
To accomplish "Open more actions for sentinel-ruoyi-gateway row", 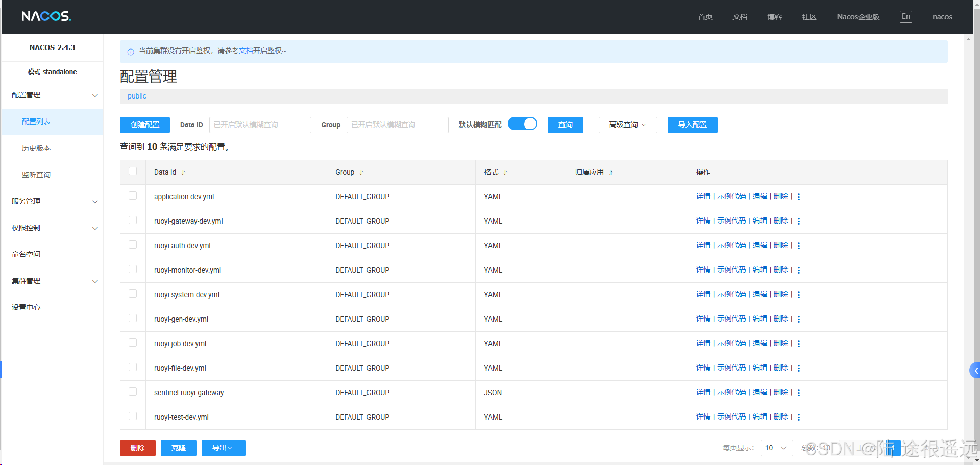I will pos(799,393).
